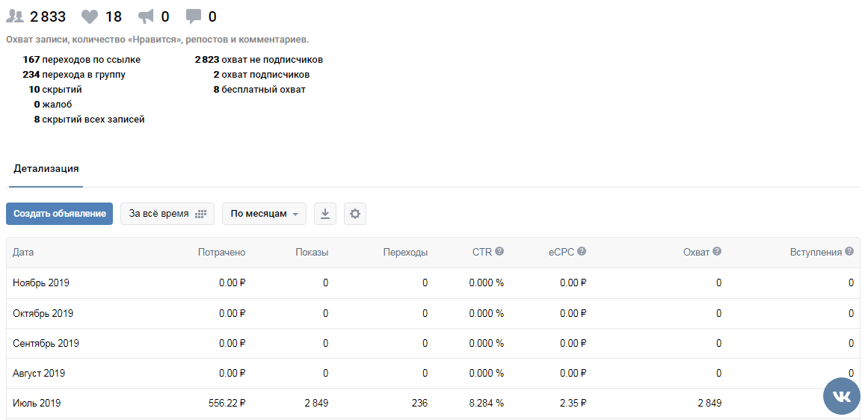Click the Вступления help question mark
This screenshot has height=420, width=868.
coord(849,251)
